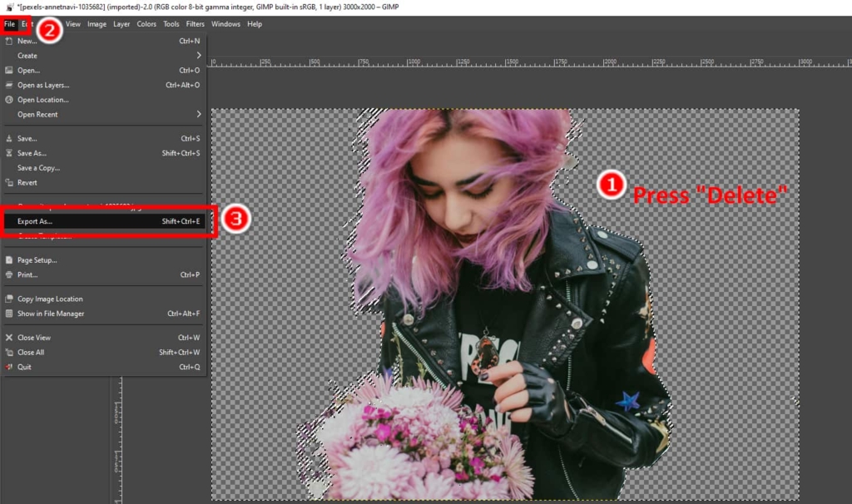This screenshot has width=852, height=504.
Task: Click the Show in File Manager icon
Action: pos(9,314)
